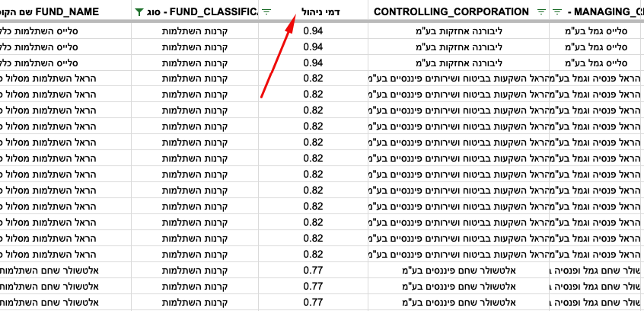This screenshot has height=311, width=644.
Task: Open the CONTROLLING_CORPORATION column filter icon
Action: tap(542, 12)
